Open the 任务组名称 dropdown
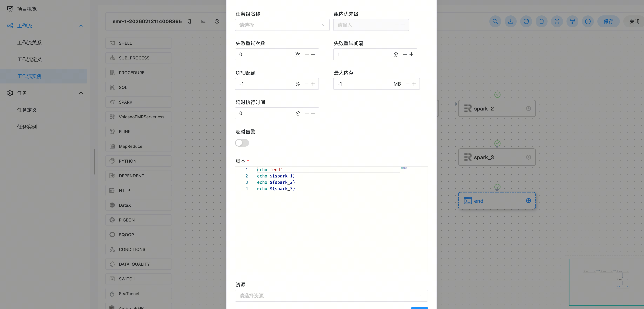The height and width of the screenshot is (309, 644). (282, 25)
